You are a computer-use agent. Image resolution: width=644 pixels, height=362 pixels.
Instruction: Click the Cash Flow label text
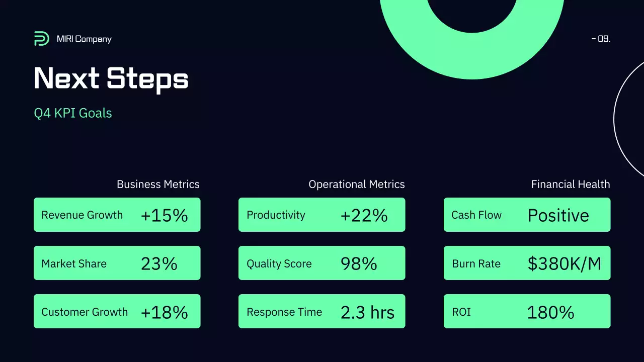point(476,215)
